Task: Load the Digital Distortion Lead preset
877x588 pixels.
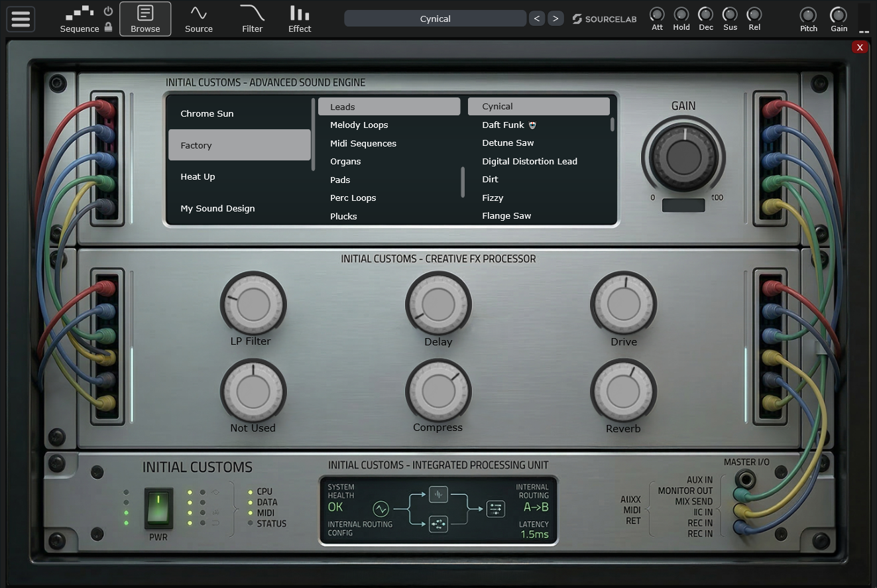Action: coord(529,161)
